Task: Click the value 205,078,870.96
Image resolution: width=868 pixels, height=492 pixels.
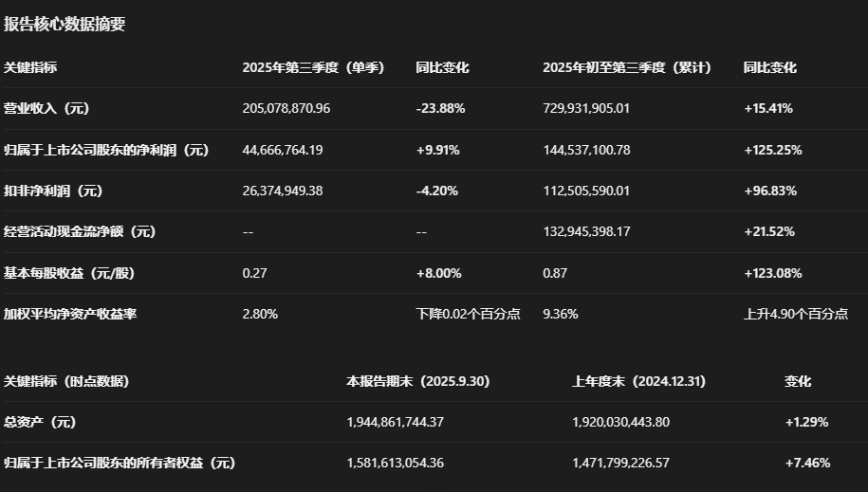Action: (286, 108)
